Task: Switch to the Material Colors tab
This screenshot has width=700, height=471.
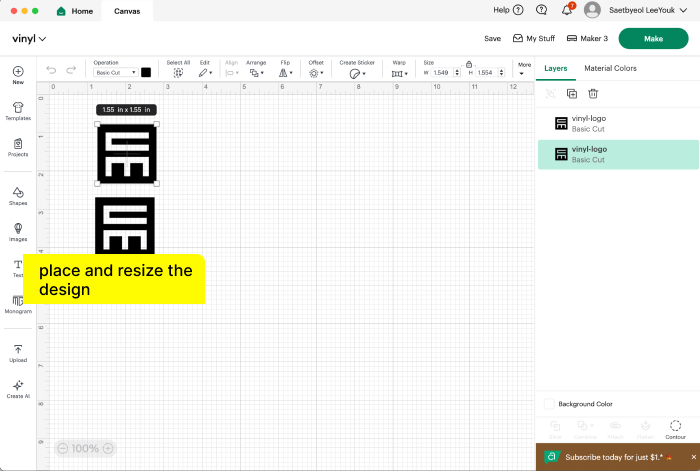Action: [x=610, y=68]
